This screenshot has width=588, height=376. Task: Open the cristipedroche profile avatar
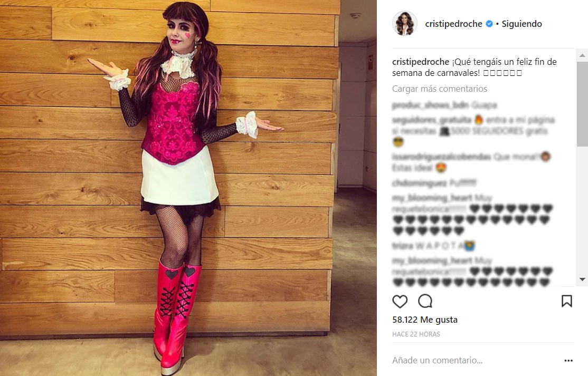point(405,24)
